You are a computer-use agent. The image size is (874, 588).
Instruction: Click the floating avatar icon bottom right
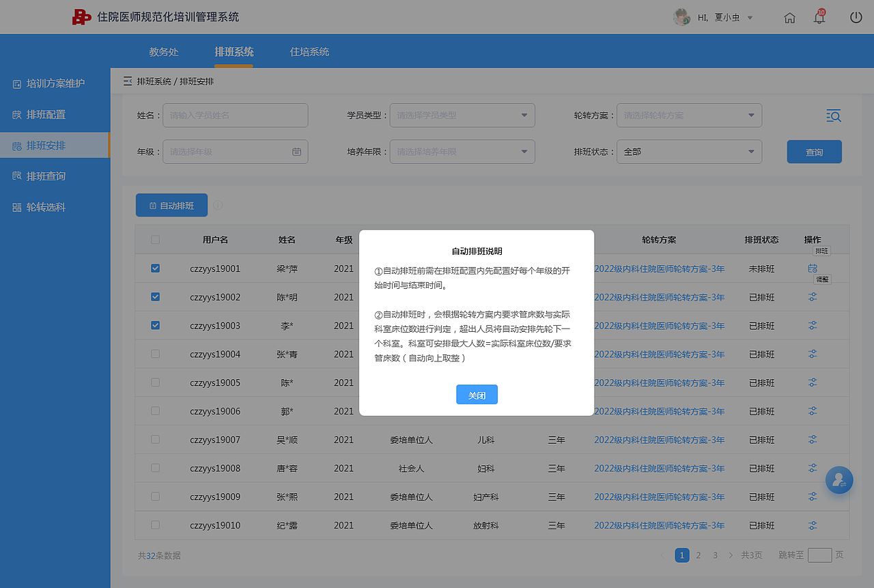coord(839,480)
